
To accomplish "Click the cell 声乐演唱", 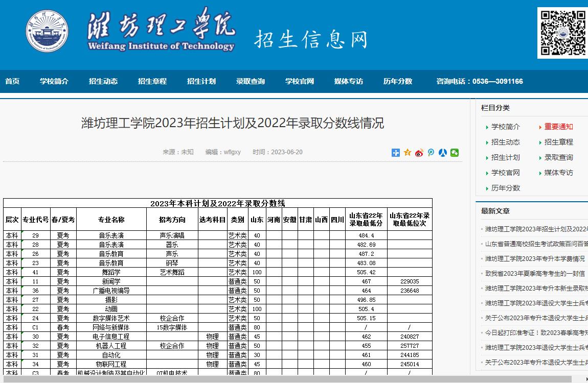I will point(172,235).
